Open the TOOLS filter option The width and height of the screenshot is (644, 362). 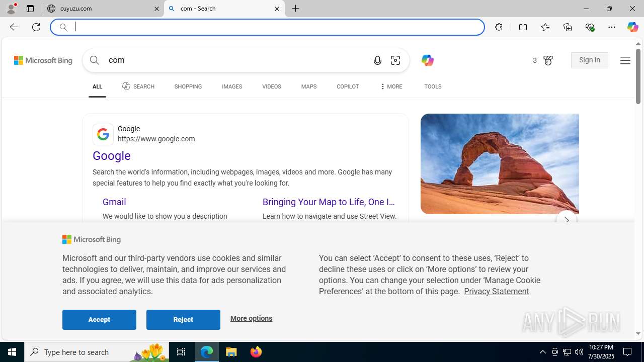point(433,86)
